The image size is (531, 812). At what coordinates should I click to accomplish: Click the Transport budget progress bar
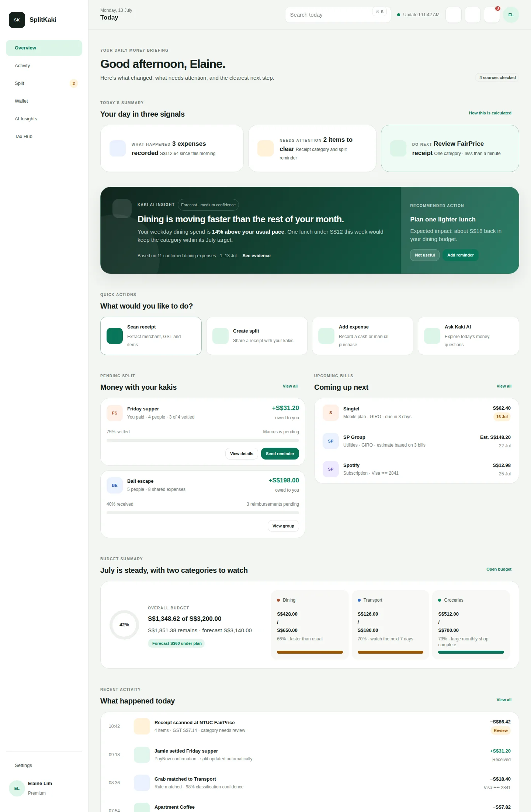point(391,652)
